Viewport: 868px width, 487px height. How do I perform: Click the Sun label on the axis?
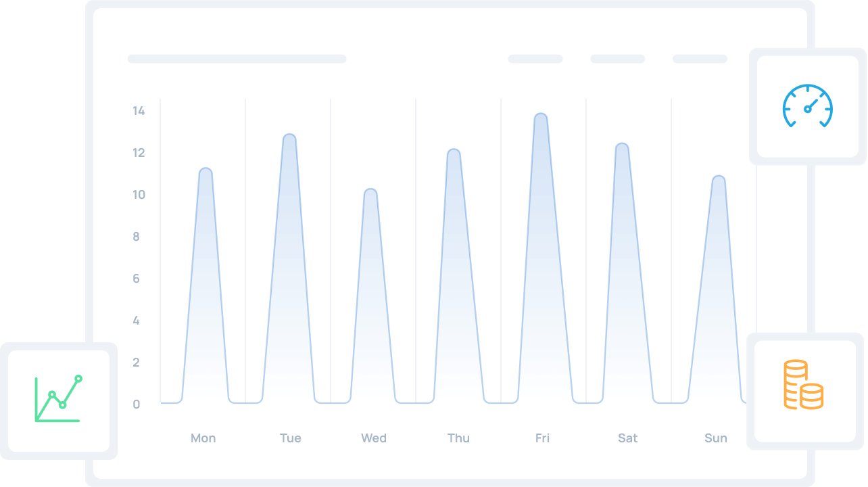click(716, 438)
